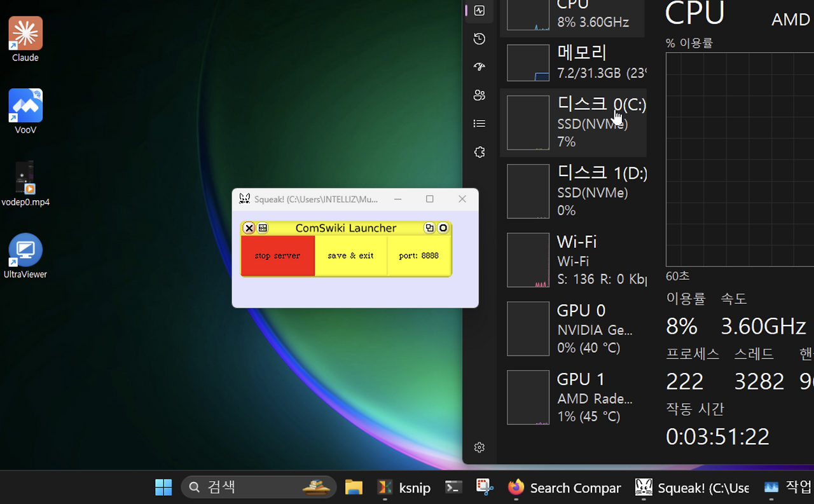This screenshot has width=814, height=504.
Task: Click the 8% CPU utilization value
Action: click(682, 326)
